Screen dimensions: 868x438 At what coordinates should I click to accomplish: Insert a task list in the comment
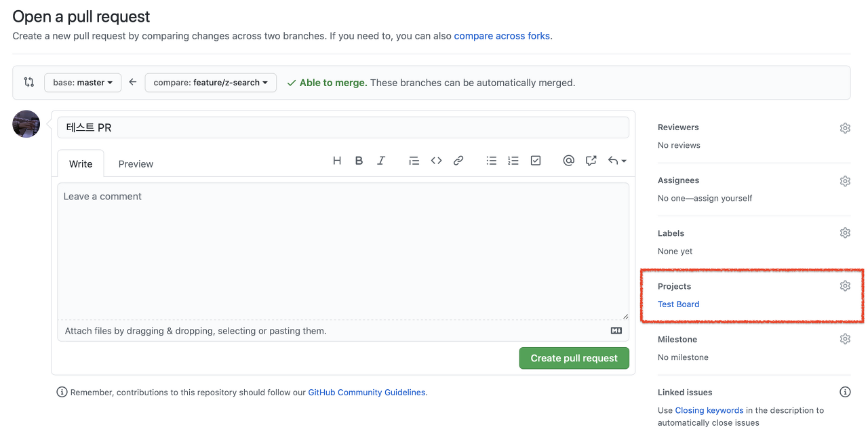[536, 160]
